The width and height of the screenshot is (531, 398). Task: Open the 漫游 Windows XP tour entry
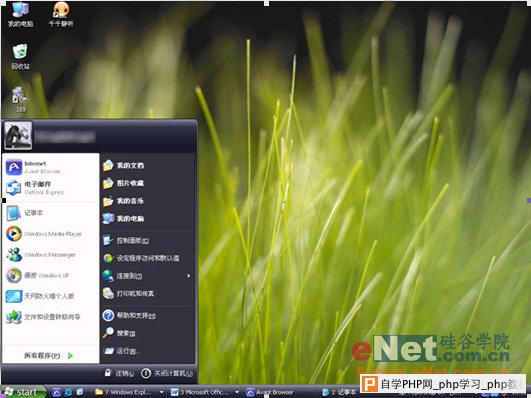coord(51,275)
